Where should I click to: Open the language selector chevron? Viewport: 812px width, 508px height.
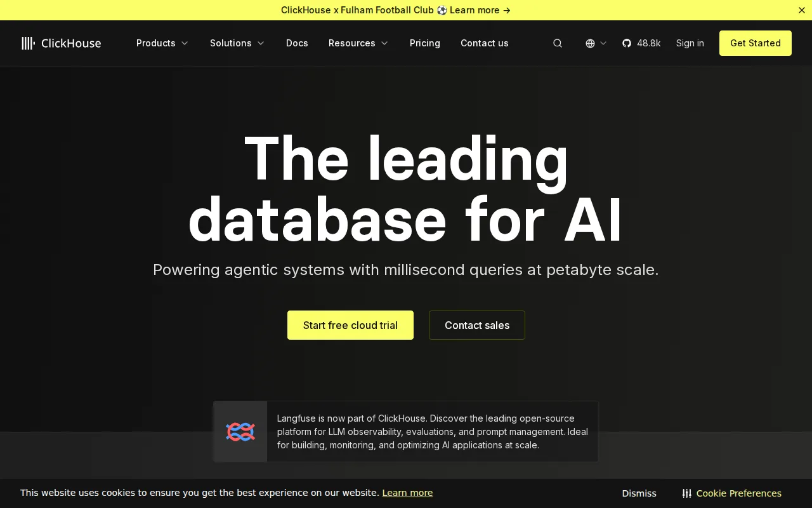tap(603, 43)
